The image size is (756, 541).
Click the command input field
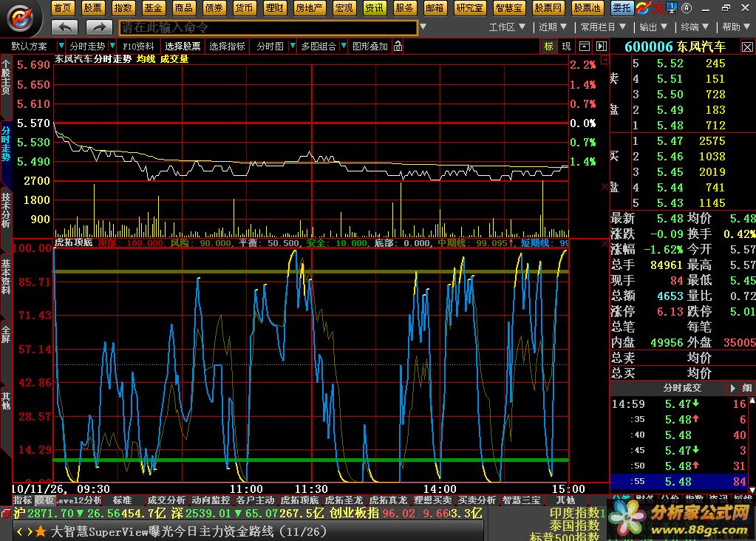pyautogui.click(x=268, y=27)
